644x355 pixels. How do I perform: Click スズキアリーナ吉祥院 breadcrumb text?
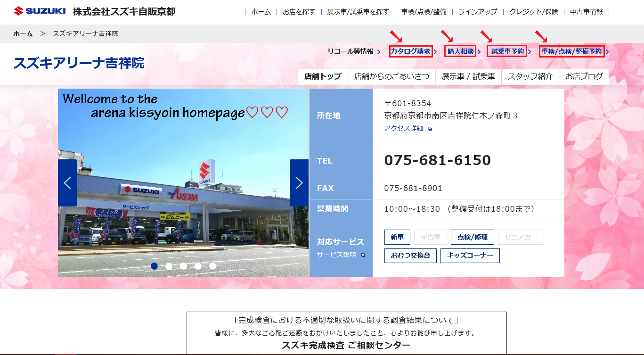(x=85, y=33)
